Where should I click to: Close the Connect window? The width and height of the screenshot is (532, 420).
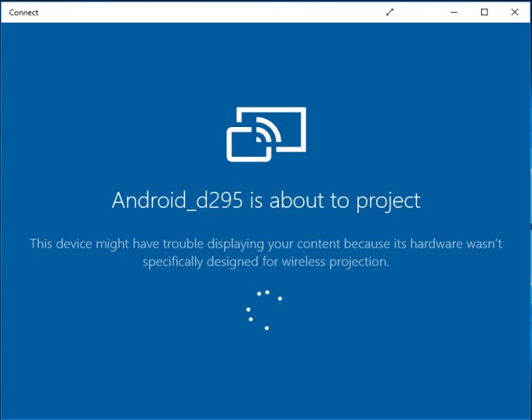[x=515, y=12]
